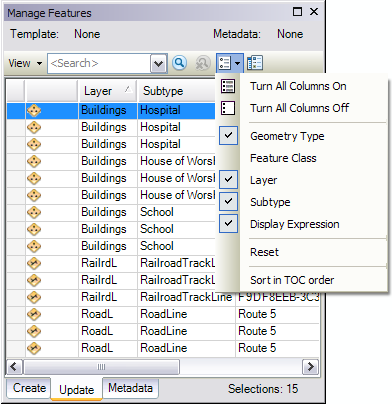The image size is (392, 404).
Task: Click the right scroll arrow
Action: pyautogui.click(x=310, y=367)
